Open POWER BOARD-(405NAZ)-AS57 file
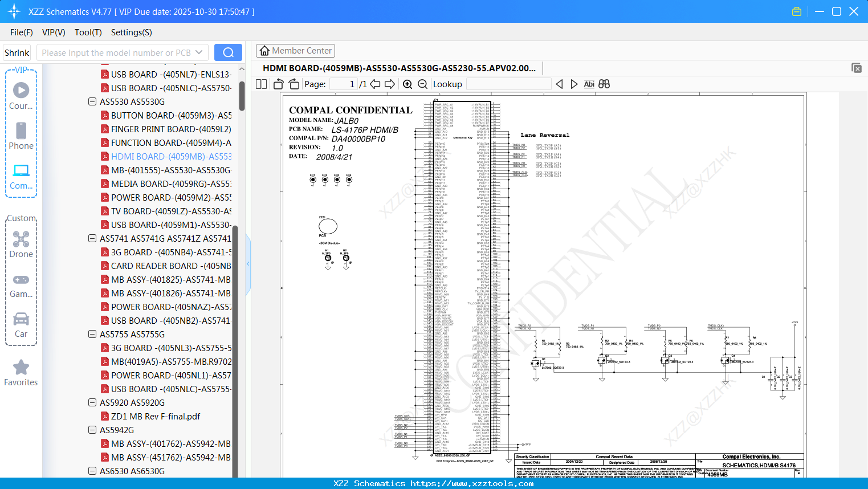Screen dimensions: 868x489 171,307
